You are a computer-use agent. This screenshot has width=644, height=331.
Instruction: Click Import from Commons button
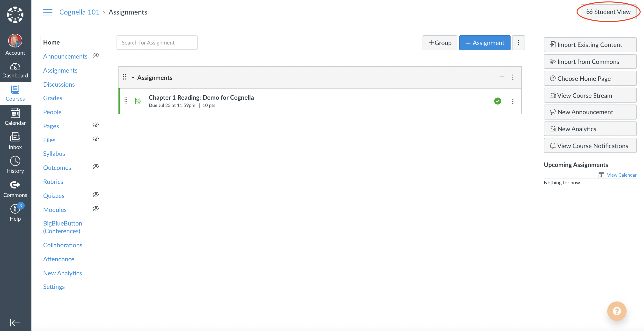590,61
